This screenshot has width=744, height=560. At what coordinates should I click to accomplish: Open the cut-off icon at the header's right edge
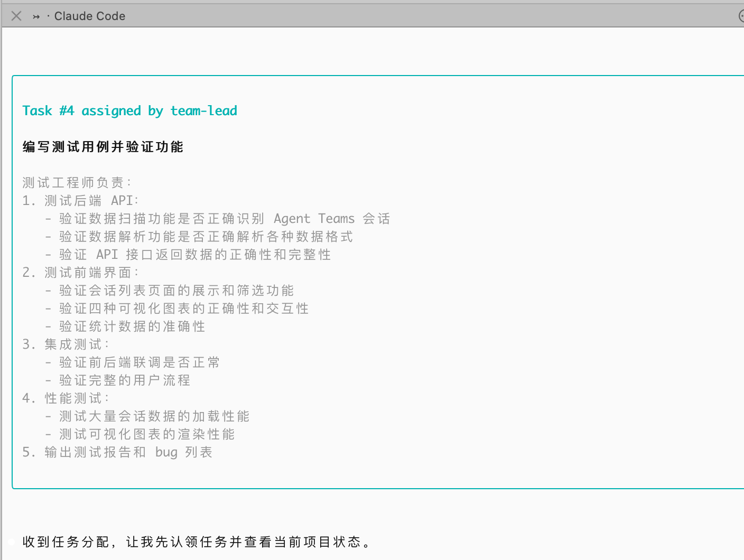pyautogui.click(x=741, y=16)
